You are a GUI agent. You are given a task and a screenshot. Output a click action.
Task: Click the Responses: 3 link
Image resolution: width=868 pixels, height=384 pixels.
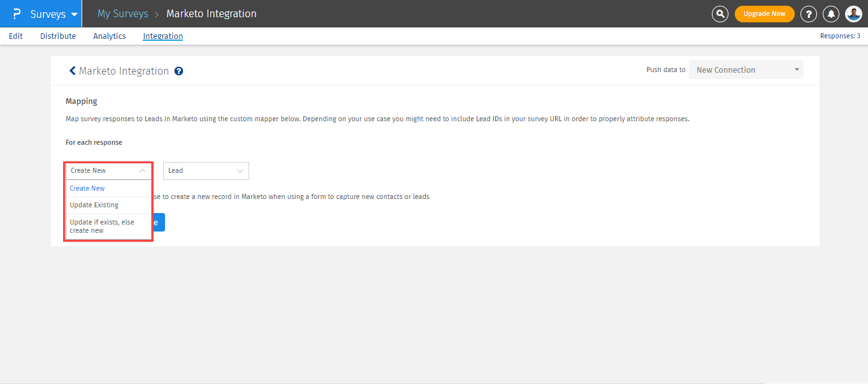click(840, 36)
